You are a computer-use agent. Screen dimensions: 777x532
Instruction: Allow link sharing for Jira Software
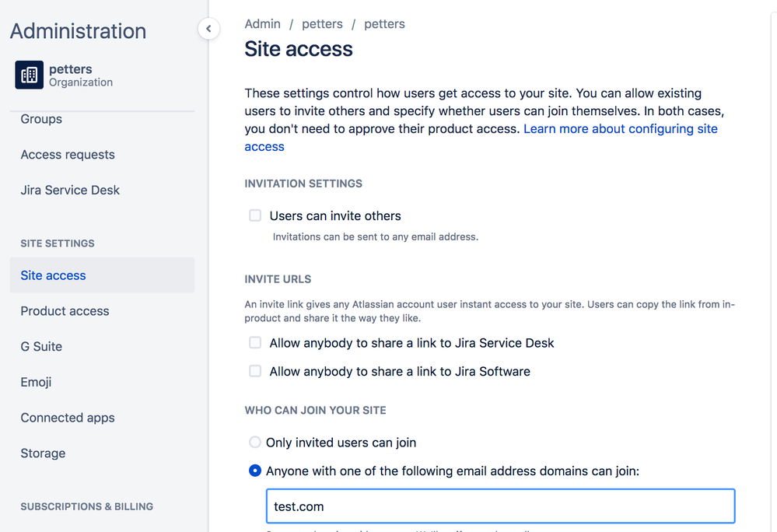point(254,371)
